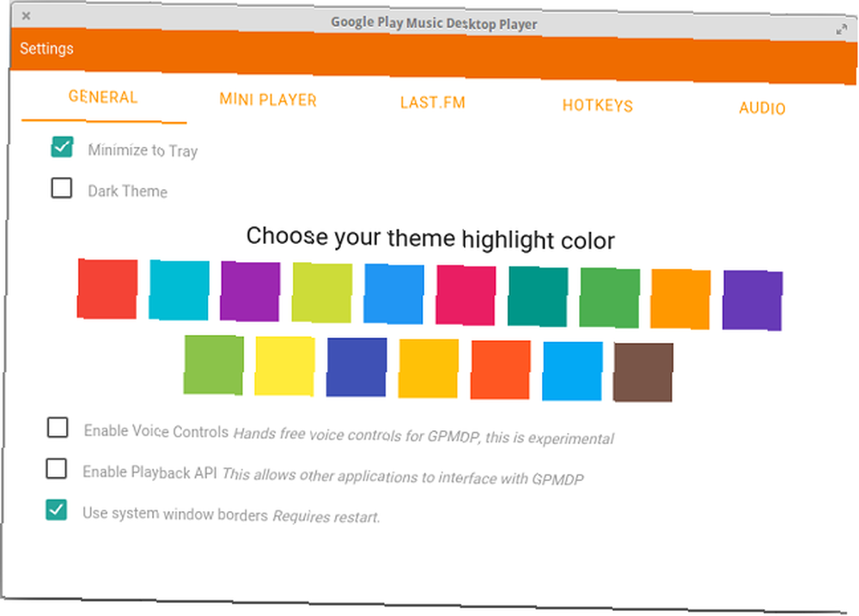Click the 'Choose your theme highlight color' heading
The width and height of the screenshot is (859, 616).
click(x=430, y=238)
